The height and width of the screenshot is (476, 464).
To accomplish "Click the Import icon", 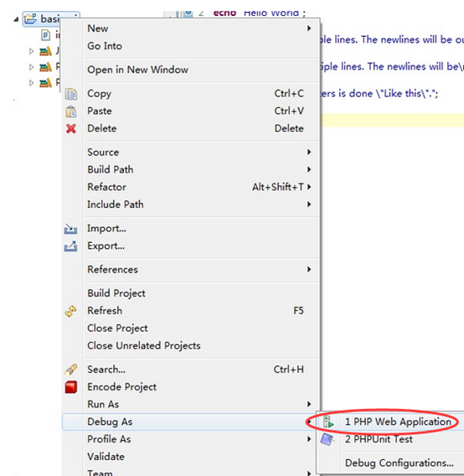I will tap(70, 229).
